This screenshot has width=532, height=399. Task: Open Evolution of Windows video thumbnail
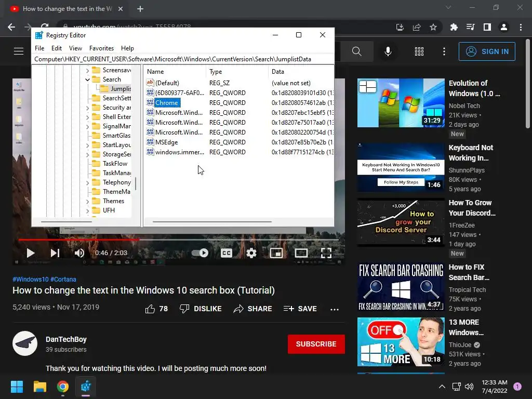[401, 103]
